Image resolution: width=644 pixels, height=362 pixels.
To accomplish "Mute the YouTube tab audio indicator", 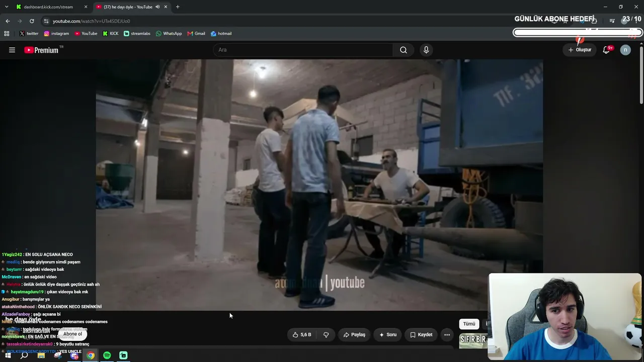I will tap(157, 7).
